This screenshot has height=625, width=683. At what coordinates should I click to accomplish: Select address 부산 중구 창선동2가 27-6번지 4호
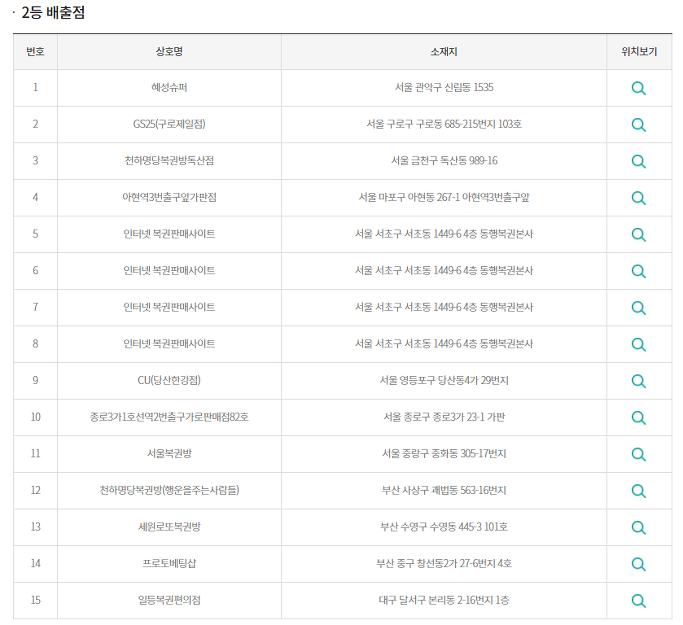point(444,563)
